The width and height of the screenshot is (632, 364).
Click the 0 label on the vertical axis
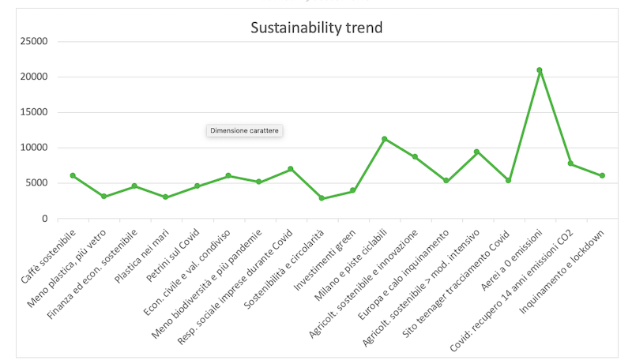(44, 219)
